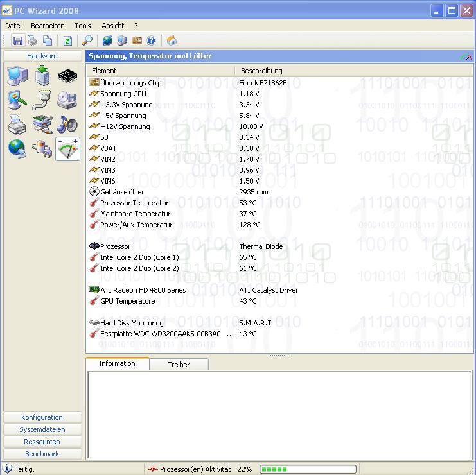Viewport: 476px width, 475px height.
Task: Click the Beschreibung column header
Action: coord(353,71)
